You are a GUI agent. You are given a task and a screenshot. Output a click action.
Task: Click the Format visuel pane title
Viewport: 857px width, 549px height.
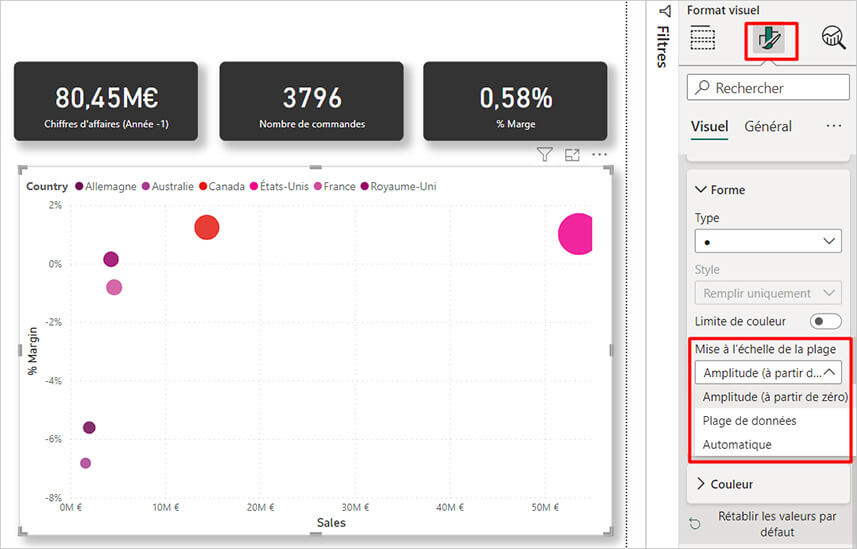[723, 10]
